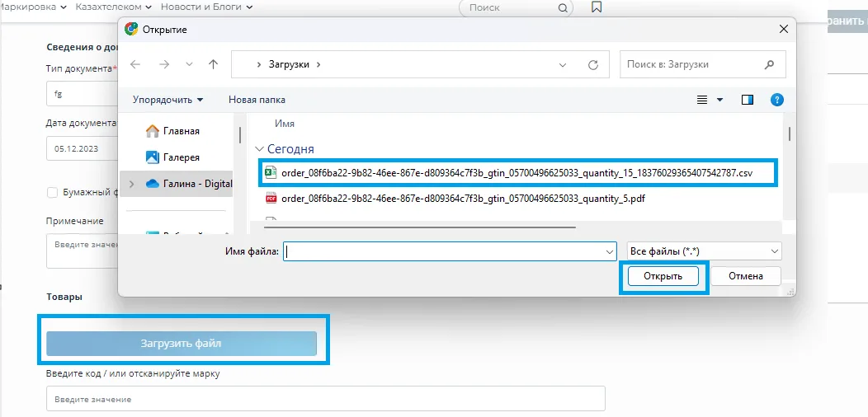
Task: Open the dialog help question mark icon
Action: (776, 100)
